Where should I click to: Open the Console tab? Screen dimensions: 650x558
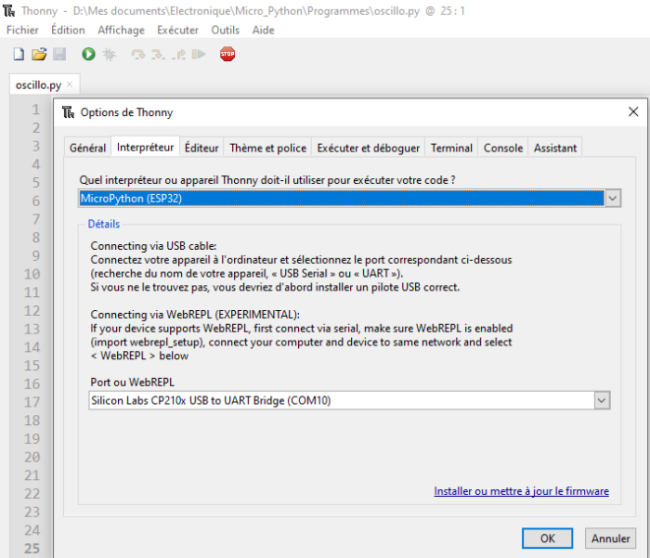[x=503, y=148]
